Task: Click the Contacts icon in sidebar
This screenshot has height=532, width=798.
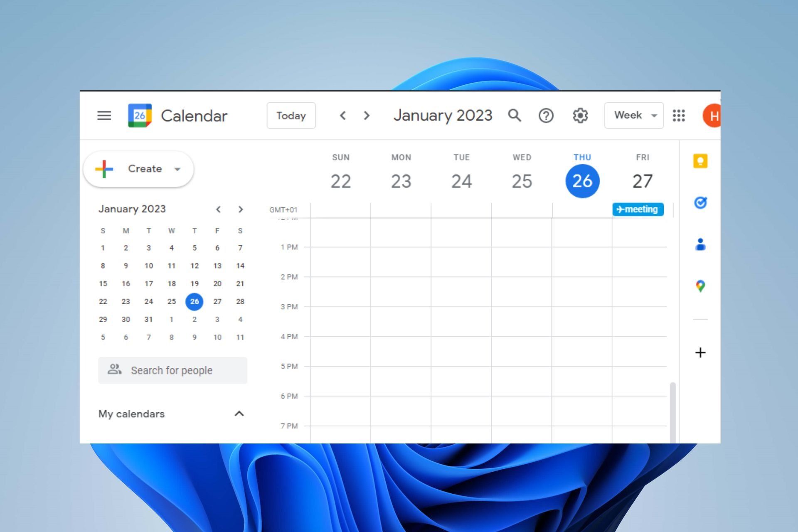Action: pyautogui.click(x=701, y=244)
